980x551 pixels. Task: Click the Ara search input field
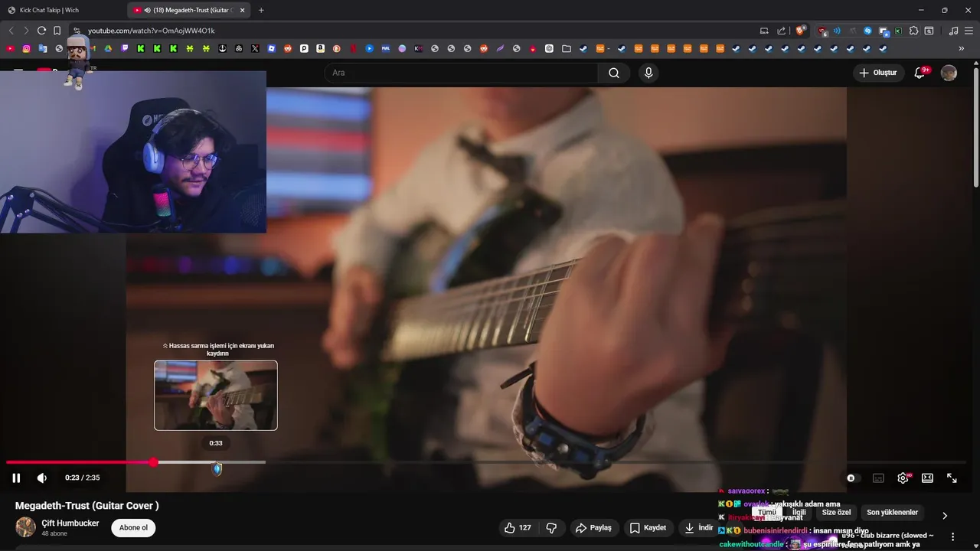coord(461,73)
